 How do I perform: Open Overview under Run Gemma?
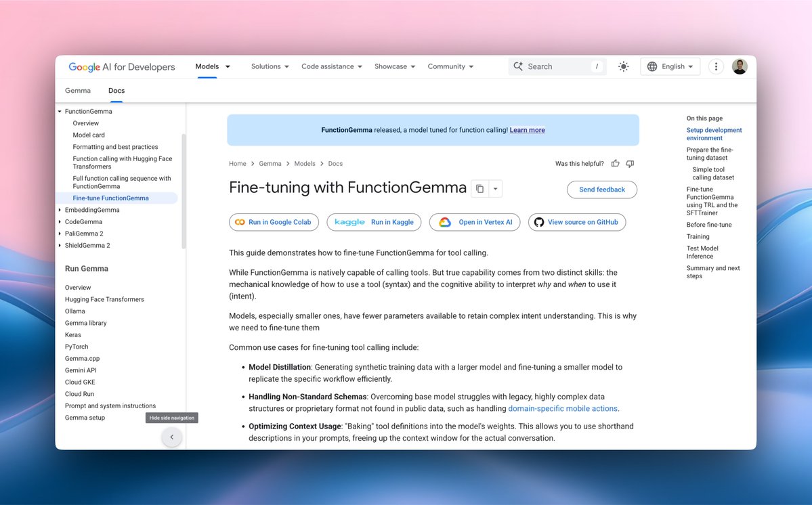pos(78,288)
